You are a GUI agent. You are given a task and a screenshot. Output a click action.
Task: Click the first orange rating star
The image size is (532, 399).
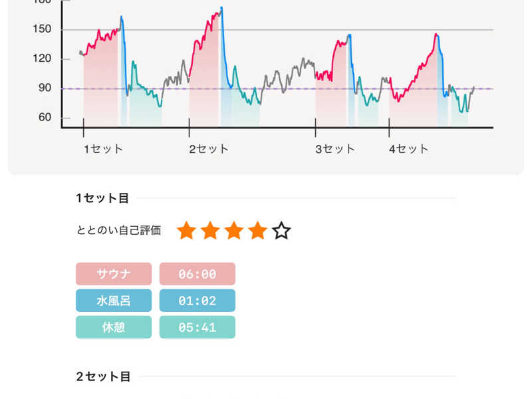click(x=187, y=230)
